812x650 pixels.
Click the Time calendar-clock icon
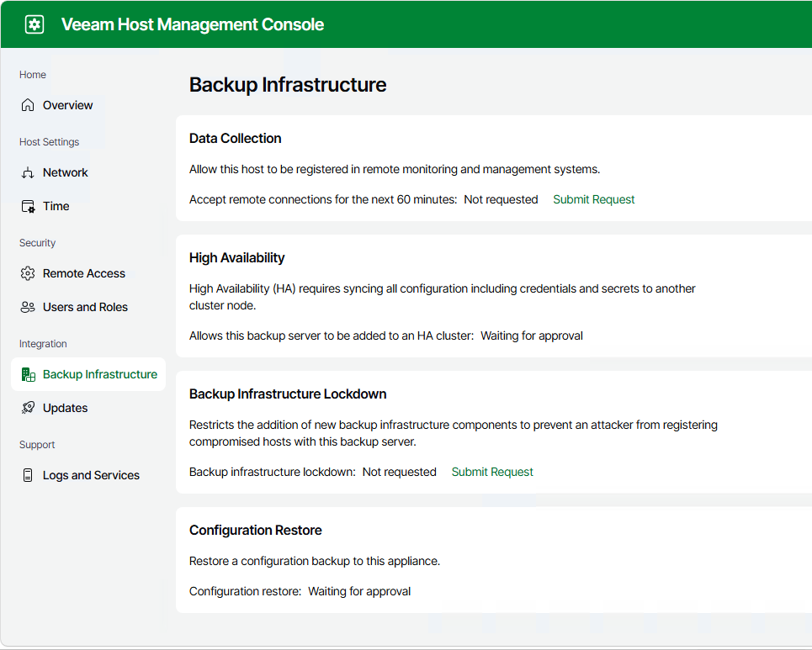pyautogui.click(x=28, y=207)
